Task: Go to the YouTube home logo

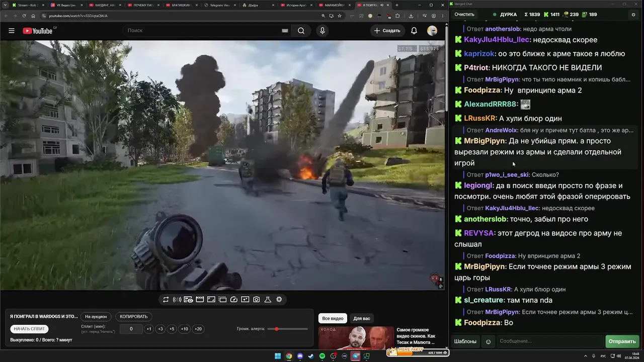Action: 38,31
